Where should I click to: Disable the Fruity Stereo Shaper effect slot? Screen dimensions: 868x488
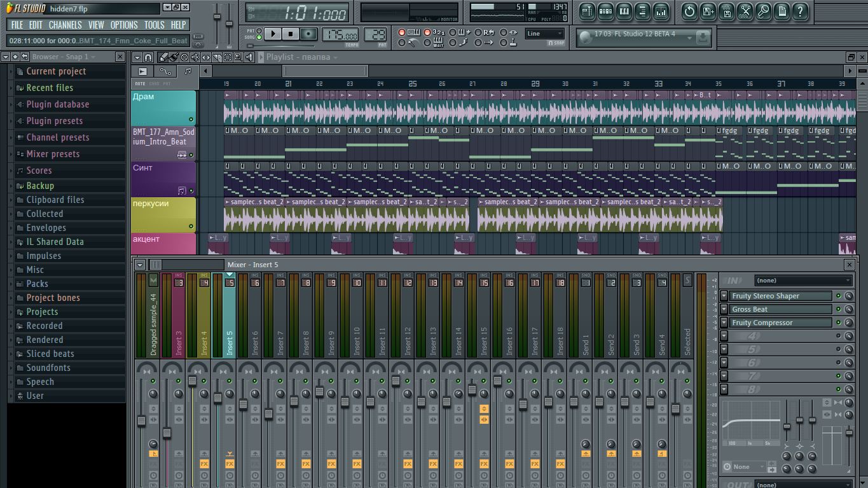click(x=838, y=296)
